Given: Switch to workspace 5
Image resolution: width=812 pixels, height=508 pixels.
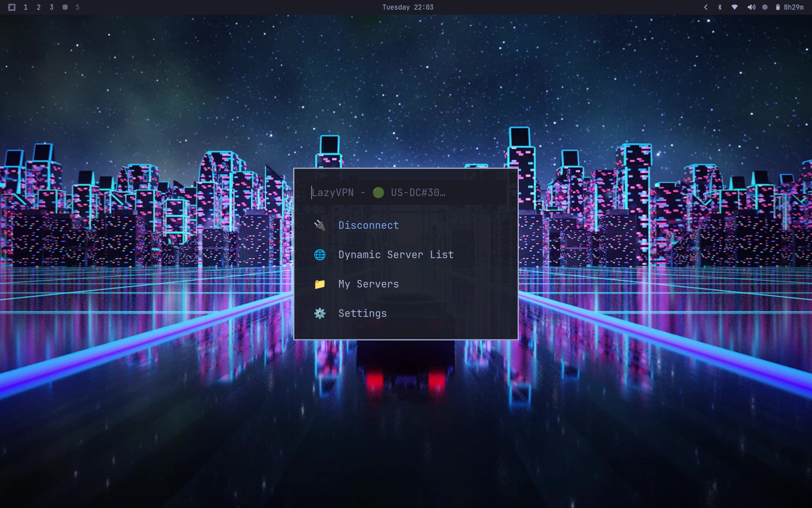Looking at the screenshot, I should [77, 7].
